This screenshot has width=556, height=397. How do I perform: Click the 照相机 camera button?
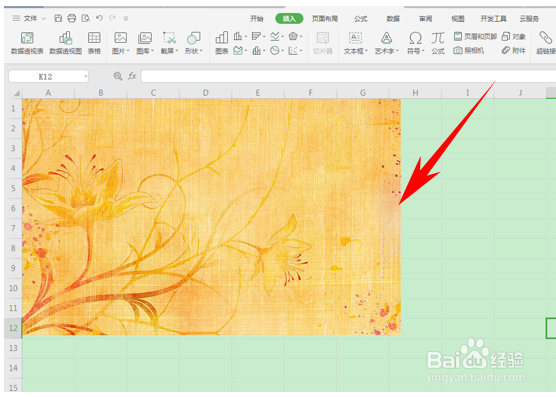click(x=469, y=51)
